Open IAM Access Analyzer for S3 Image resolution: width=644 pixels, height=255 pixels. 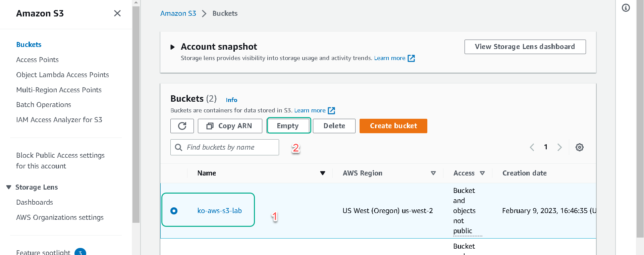[59, 120]
